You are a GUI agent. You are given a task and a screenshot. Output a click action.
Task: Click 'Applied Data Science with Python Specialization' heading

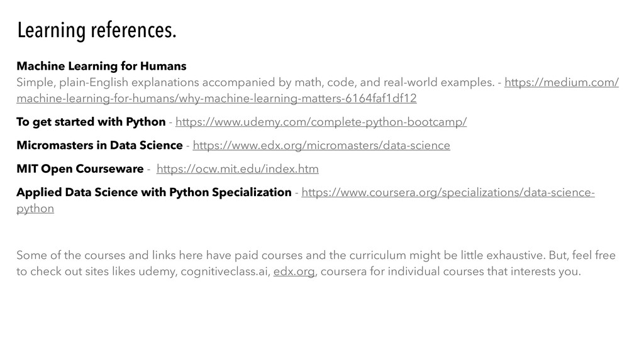pos(153,192)
